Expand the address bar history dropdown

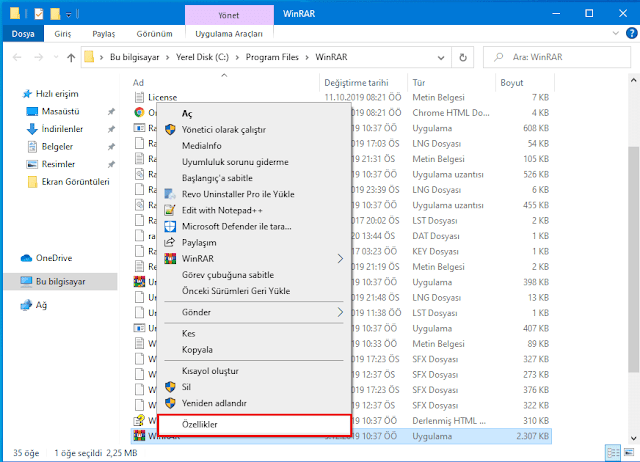click(441, 58)
